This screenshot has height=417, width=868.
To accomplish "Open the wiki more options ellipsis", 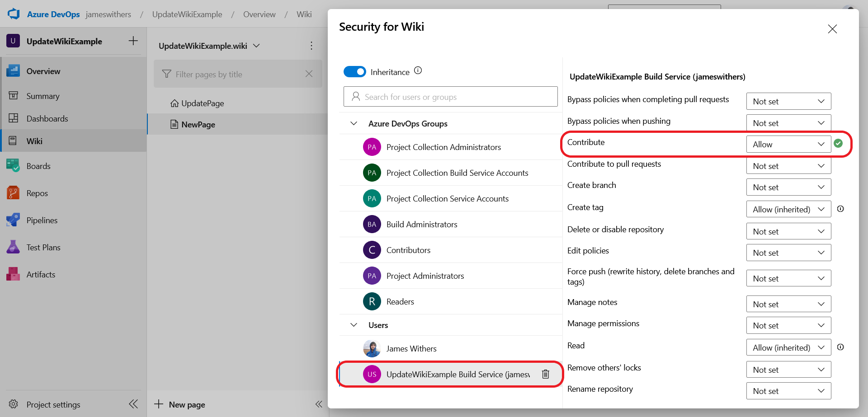I will [311, 46].
